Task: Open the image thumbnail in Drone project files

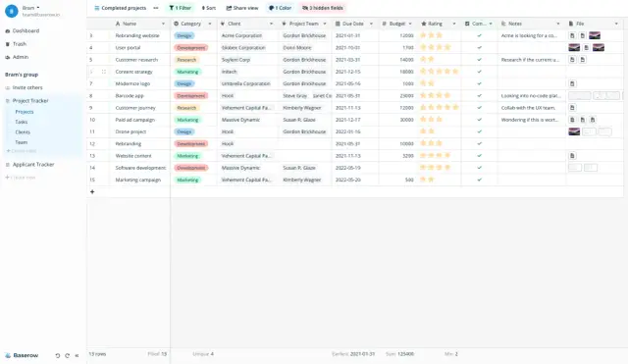Action: tap(574, 131)
